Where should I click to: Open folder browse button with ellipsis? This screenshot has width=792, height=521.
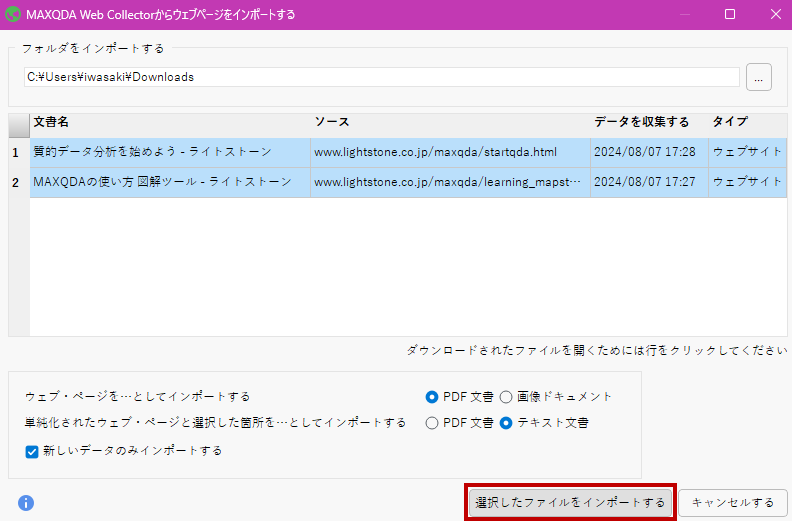pos(759,77)
